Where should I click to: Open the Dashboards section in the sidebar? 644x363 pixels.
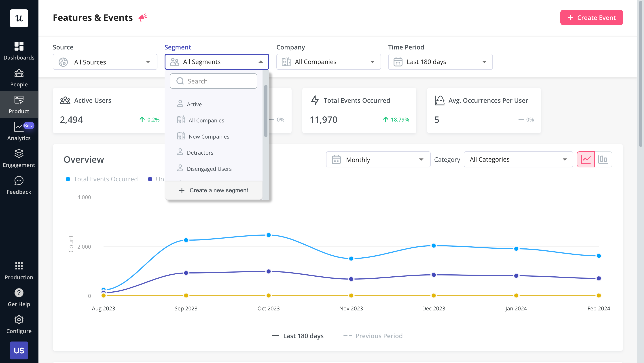point(19,50)
